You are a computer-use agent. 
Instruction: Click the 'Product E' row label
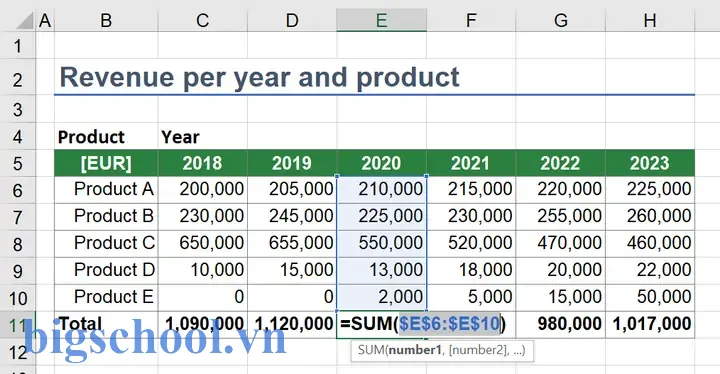pos(106,297)
